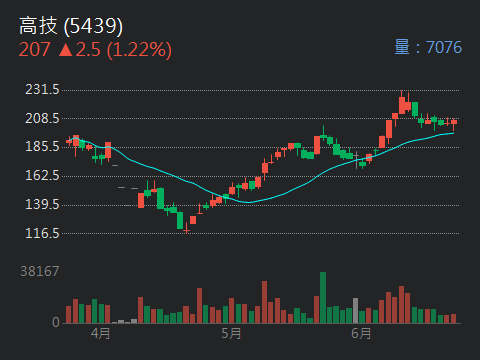480x360 pixels.
Task: Click the 185.5 price axis label
Action: 42,146
